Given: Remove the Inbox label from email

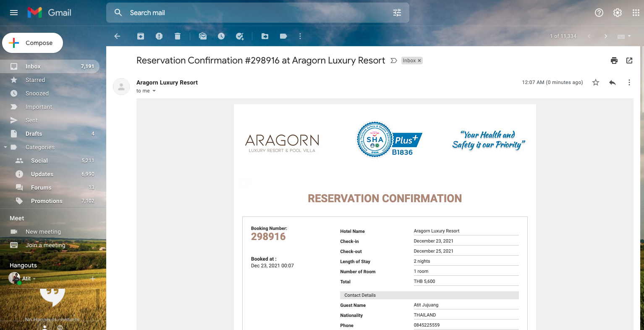Looking at the screenshot, I should (419, 61).
